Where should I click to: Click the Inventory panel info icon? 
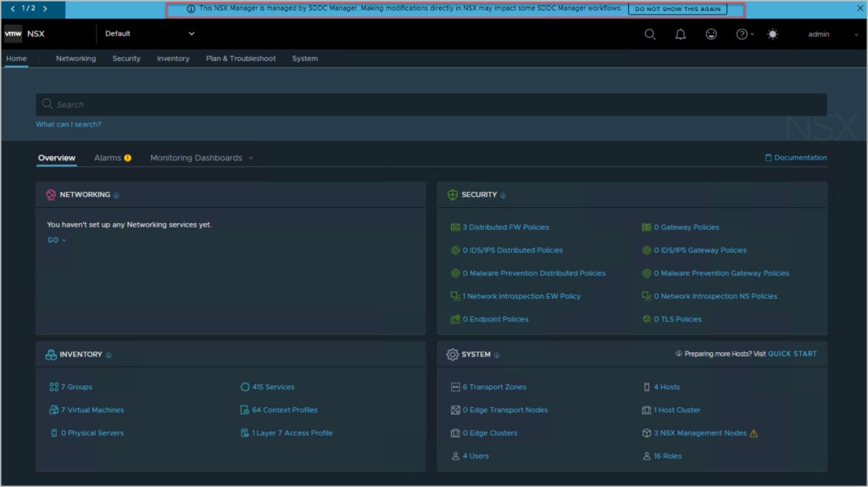[108, 355]
